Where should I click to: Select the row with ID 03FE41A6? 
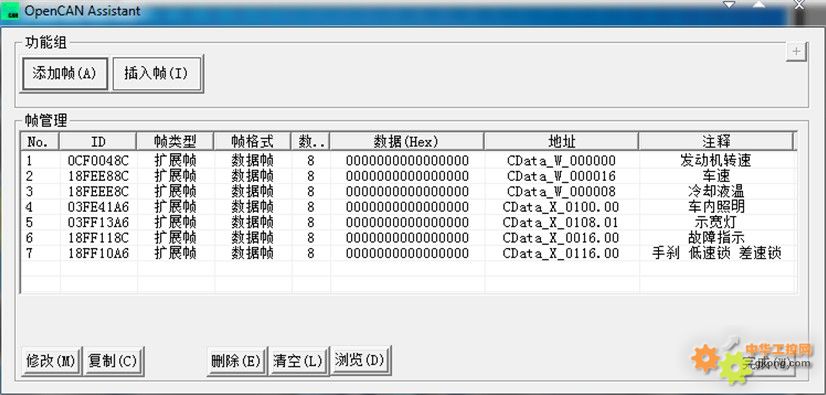tap(408, 206)
